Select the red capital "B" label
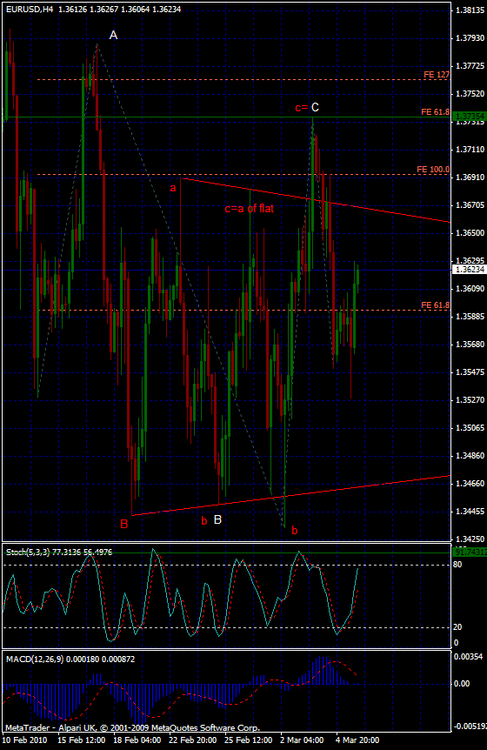Screen dimensions: 487x750 124,524
